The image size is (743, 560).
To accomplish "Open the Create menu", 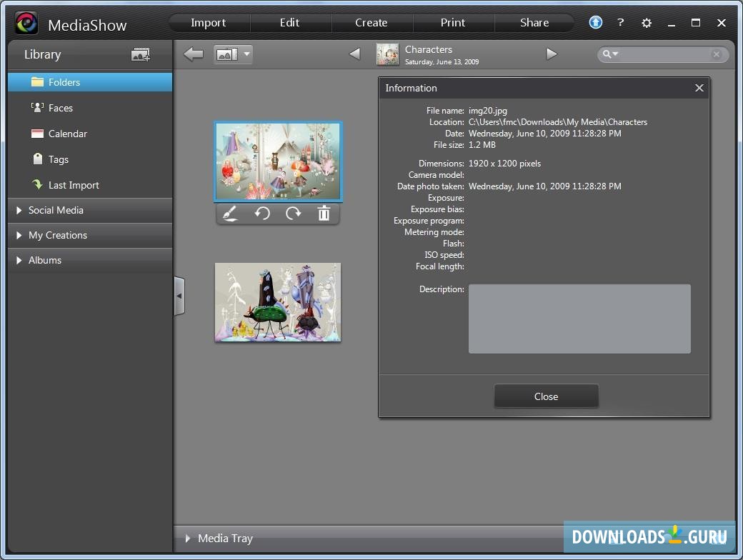I will [x=371, y=23].
